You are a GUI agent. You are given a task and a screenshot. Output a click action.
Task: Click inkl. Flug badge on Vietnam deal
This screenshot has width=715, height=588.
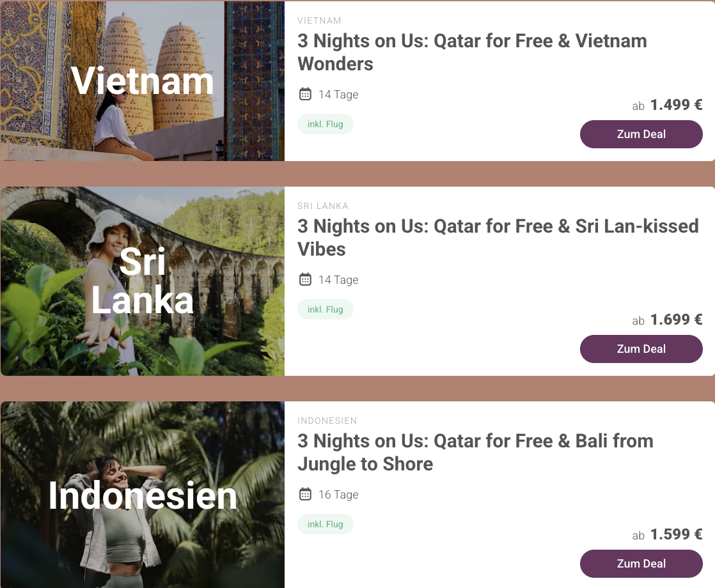(325, 124)
